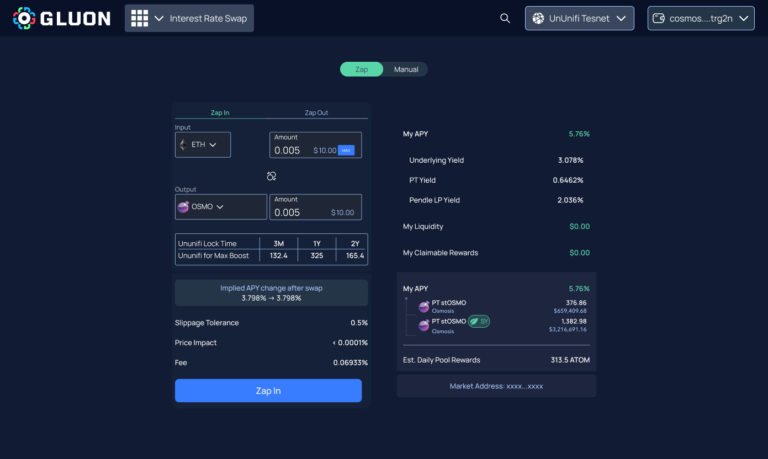Open the apps grid icon
The height and width of the screenshot is (459, 768).
[140, 18]
